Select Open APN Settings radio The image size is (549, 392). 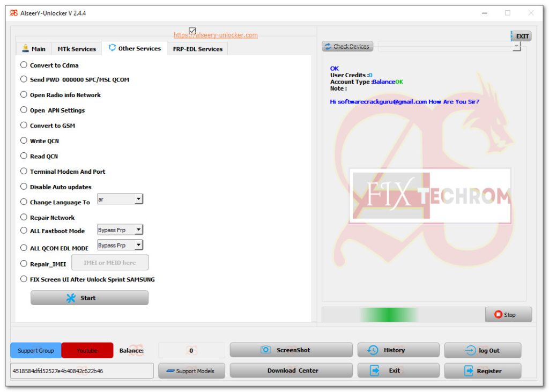click(24, 110)
